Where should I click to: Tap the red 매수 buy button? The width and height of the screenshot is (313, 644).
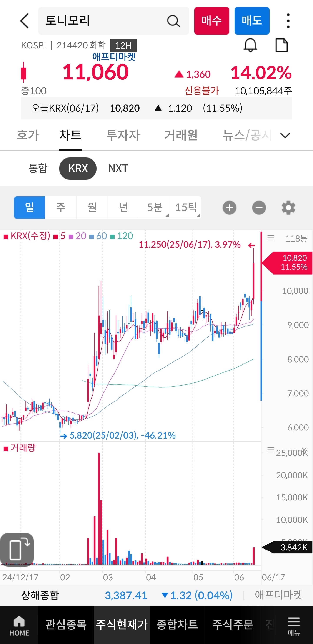pos(212,21)
